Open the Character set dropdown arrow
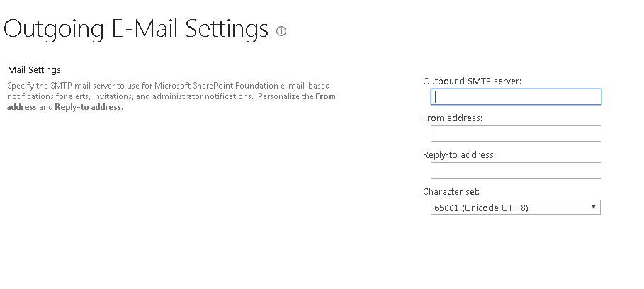 coord(594,207)
